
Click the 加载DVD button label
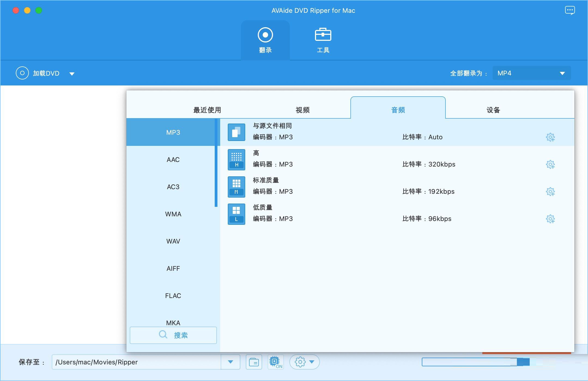pos(46,73)
